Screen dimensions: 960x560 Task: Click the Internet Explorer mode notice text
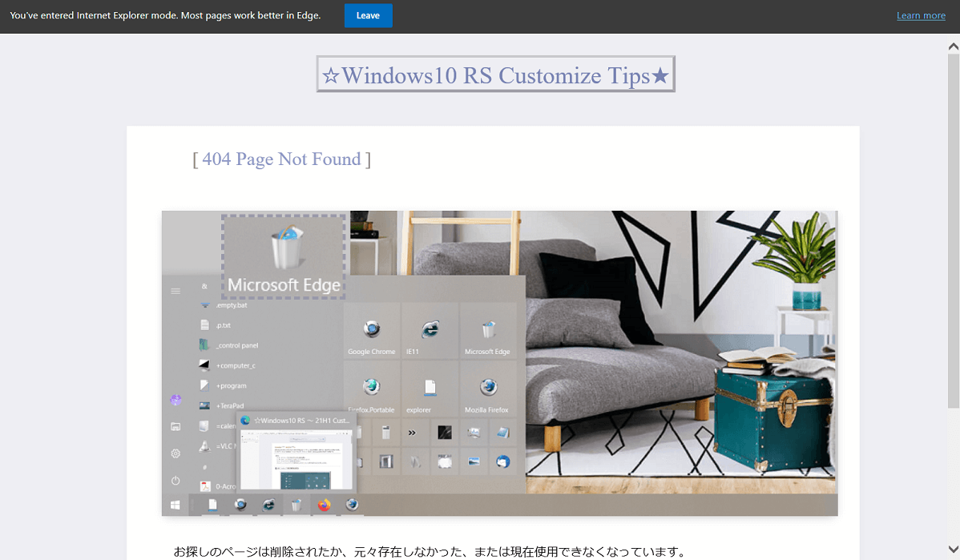click(165, 15)
